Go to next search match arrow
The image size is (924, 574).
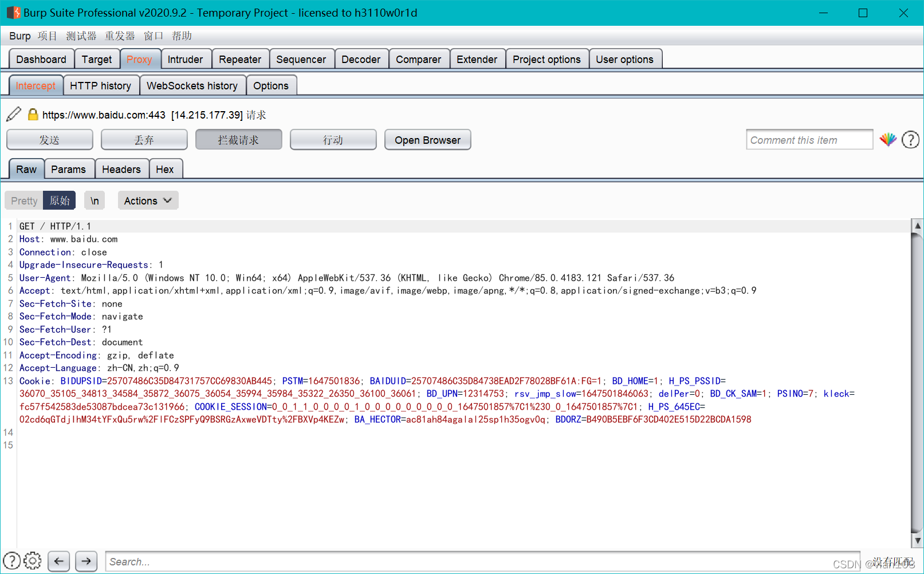click(86, 561)
